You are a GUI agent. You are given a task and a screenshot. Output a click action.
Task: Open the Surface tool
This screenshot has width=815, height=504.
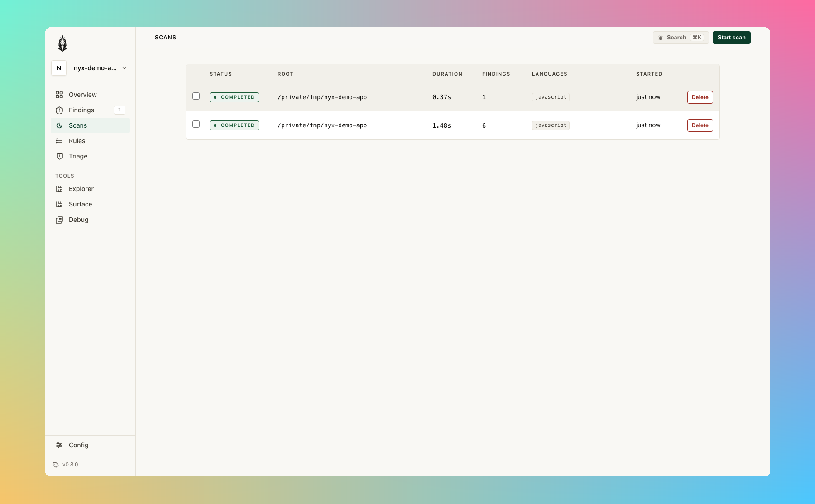click(x=90, y=204)
